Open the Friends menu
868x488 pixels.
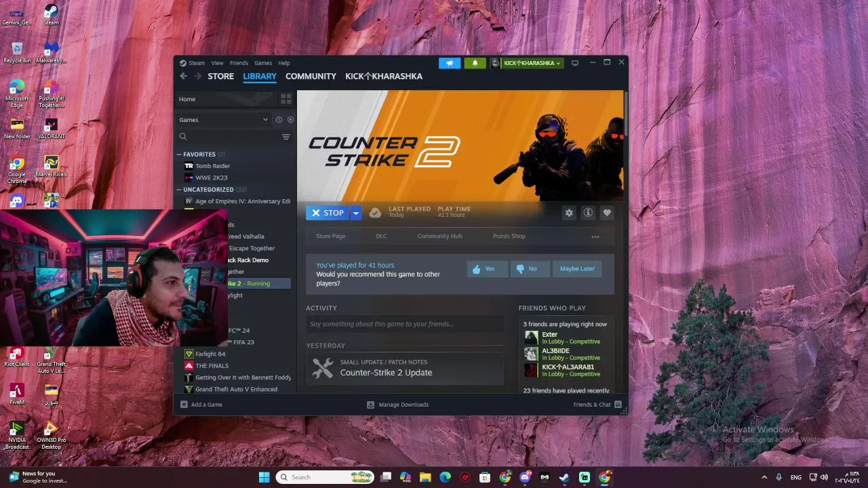(239, 63)
